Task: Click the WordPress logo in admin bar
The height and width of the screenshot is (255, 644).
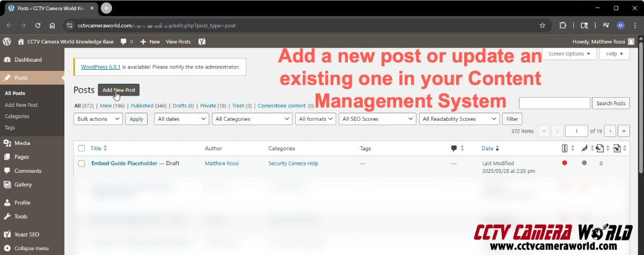Action: [7, 41]
